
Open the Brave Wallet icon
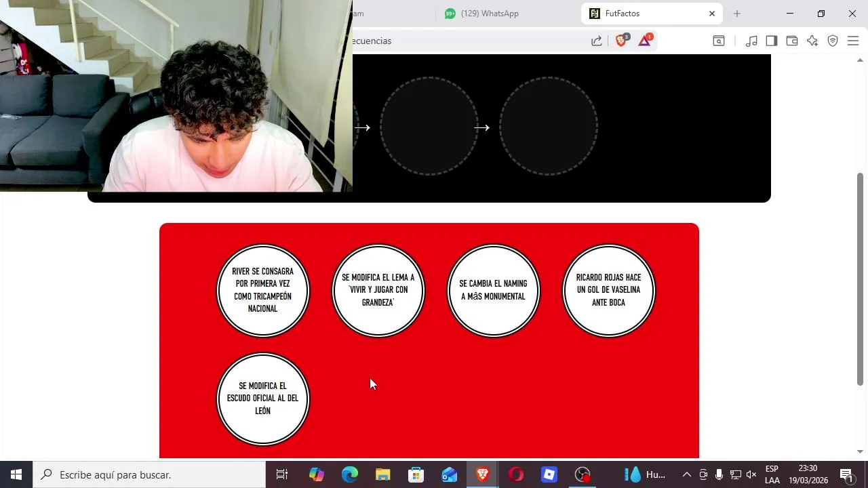pyautogui.click(x=791, y=41)
